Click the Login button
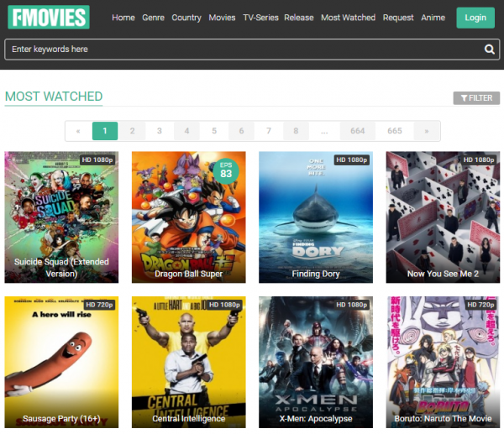Image resolution: width=504 pixels, height=434 pixels. [475, 18]
